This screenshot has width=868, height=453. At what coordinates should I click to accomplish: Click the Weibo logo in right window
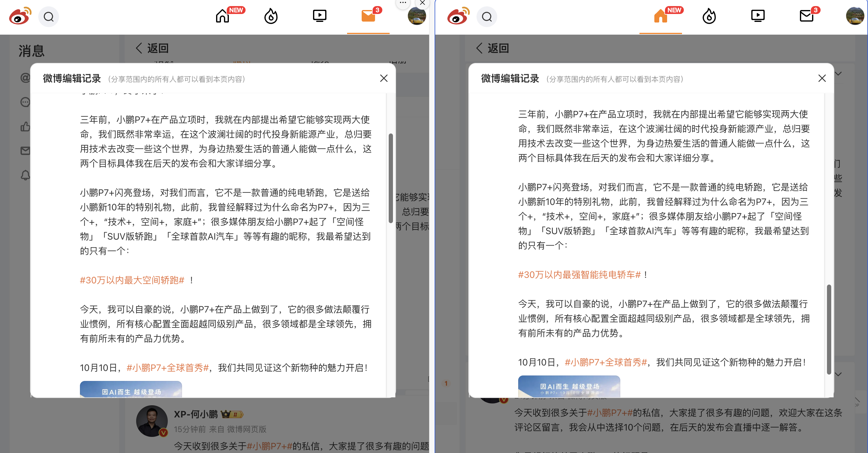(458, 16)
